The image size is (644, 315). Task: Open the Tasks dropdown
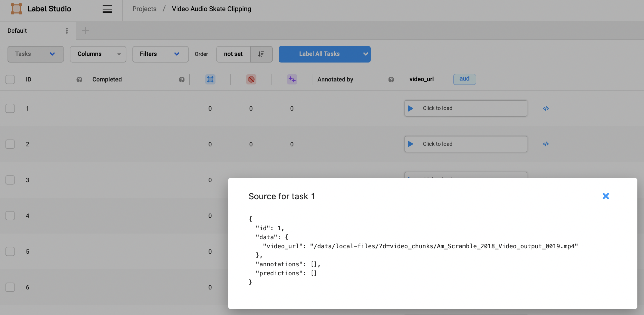coord(36,54)
